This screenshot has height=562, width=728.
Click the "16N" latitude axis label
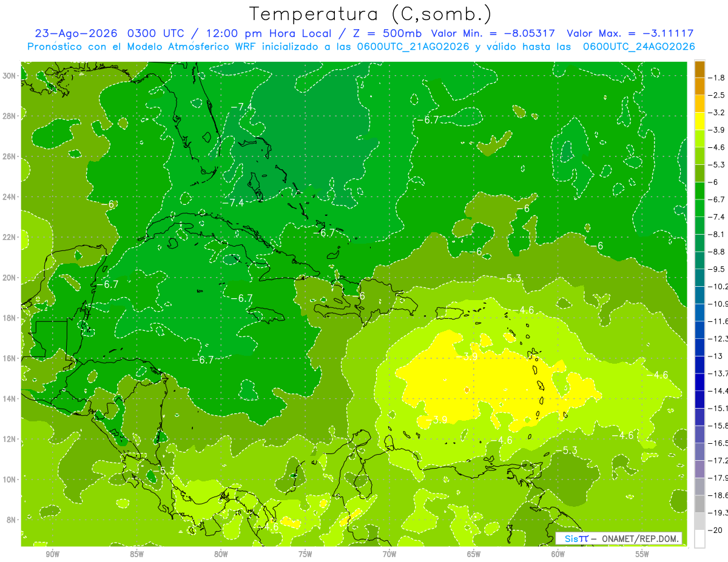[x=9, y=358]
